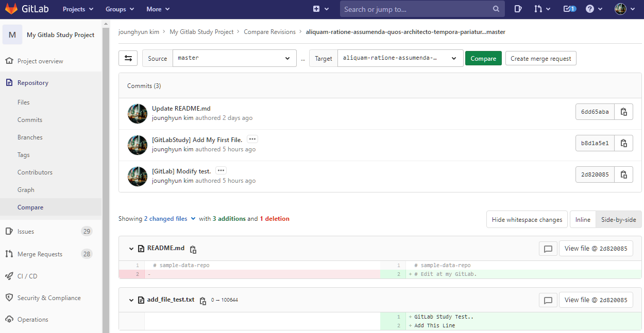Copy commit SHA b8d1a5e1
The image size is (644, 333).
point(623,143)
